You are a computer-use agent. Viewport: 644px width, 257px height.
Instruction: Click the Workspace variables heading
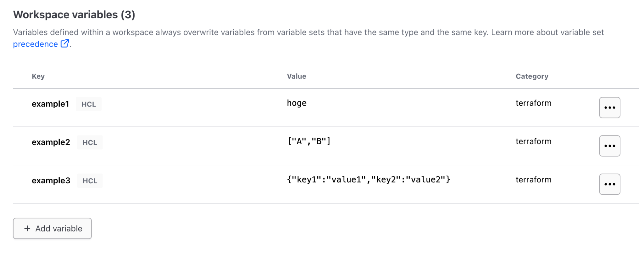point(74,14)
